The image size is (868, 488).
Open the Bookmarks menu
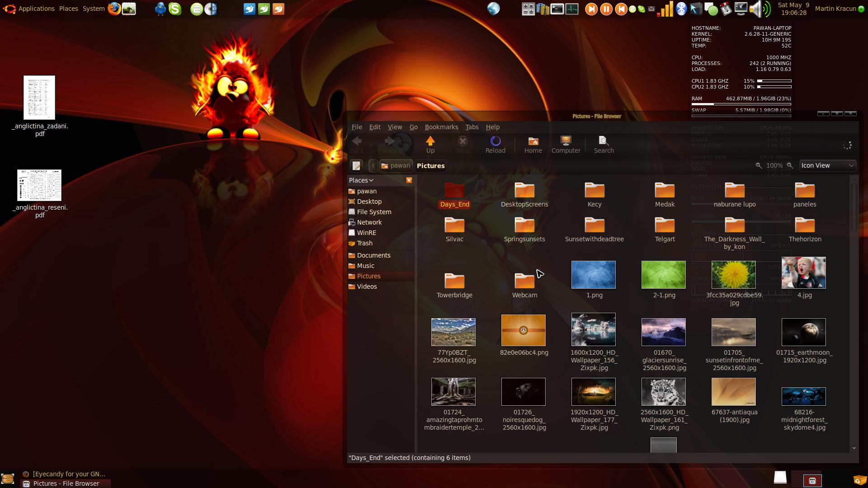(441, 127)
